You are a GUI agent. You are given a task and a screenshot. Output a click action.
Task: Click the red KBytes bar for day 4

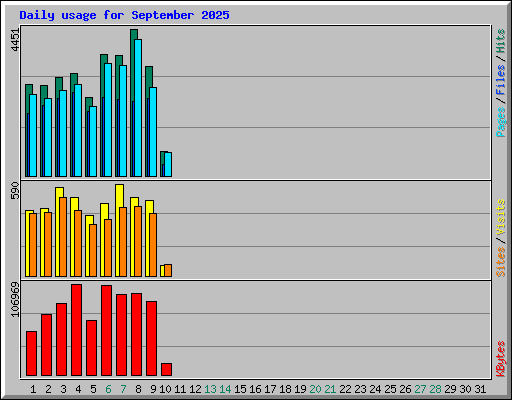click(x=76, y=330)
